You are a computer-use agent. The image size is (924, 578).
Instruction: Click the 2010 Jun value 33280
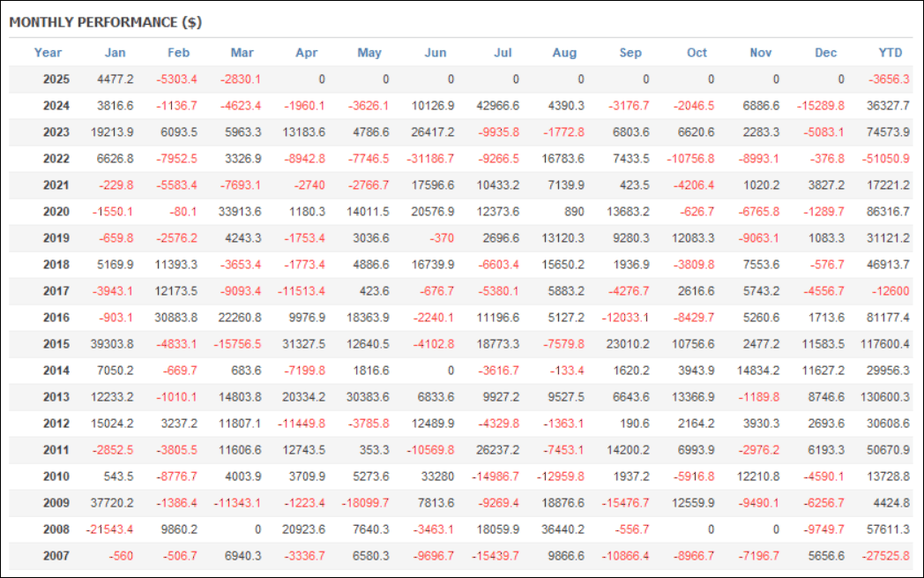point(438,477)
